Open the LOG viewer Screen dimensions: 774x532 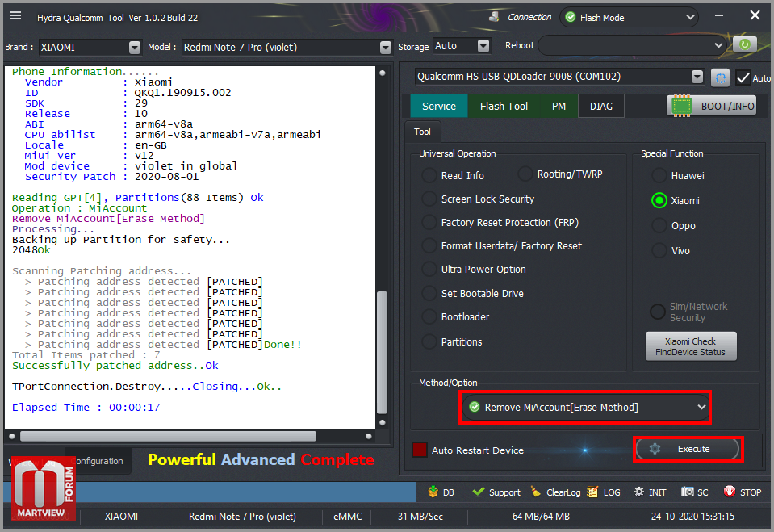604,492
